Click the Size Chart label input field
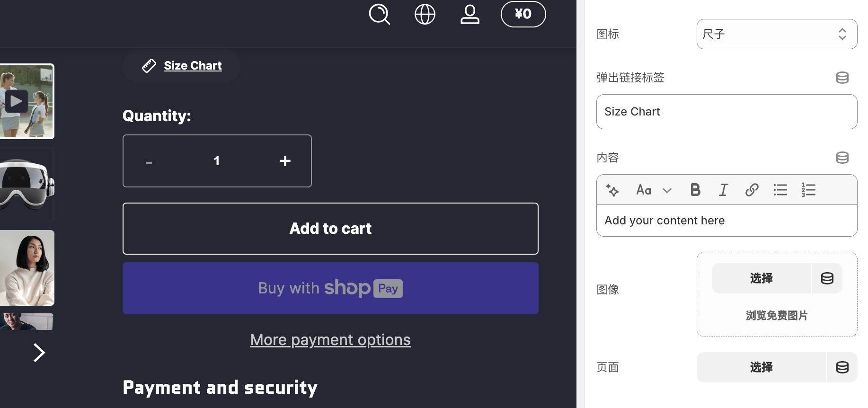Screen dimensions: 868x408 coord(726,112)
